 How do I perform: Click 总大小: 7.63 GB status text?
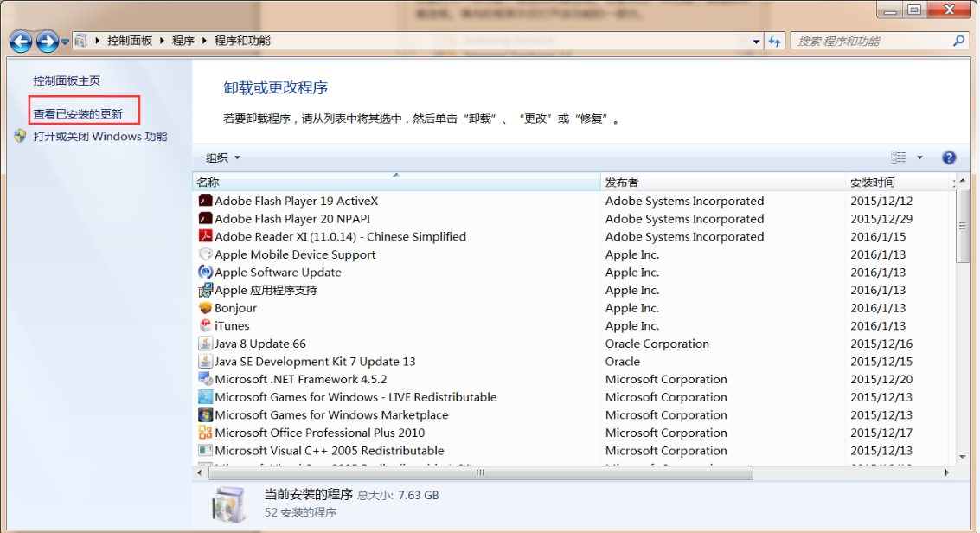pyautogui.click(x=398, y=496)
